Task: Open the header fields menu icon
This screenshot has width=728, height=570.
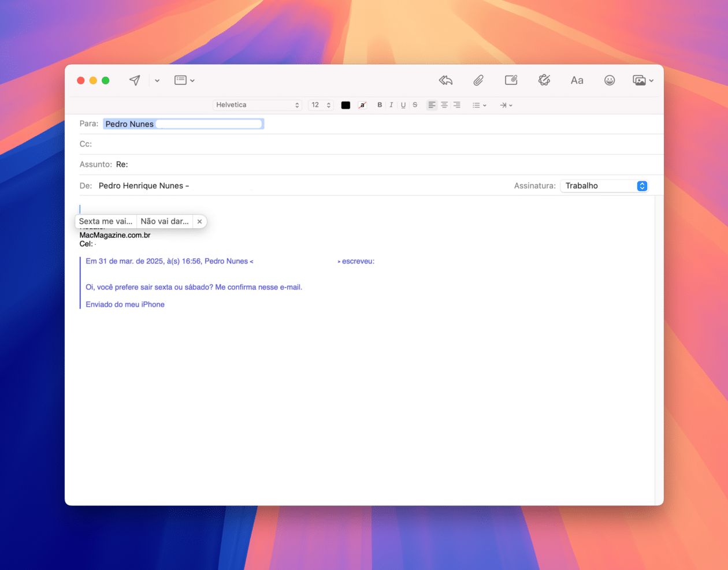Action: coord(184,80)
